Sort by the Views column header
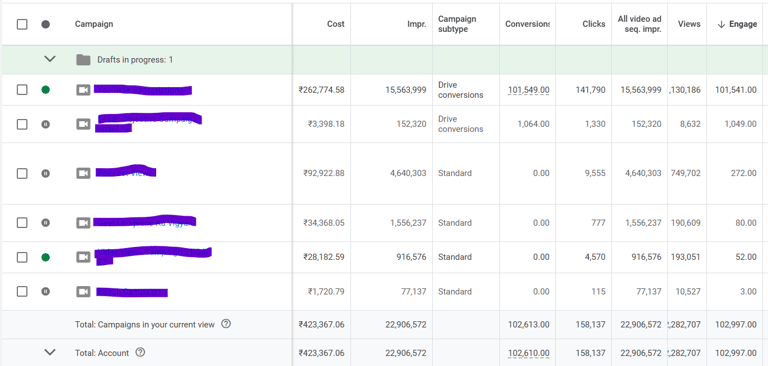768x366 pixels. click(x=689, y=24)
